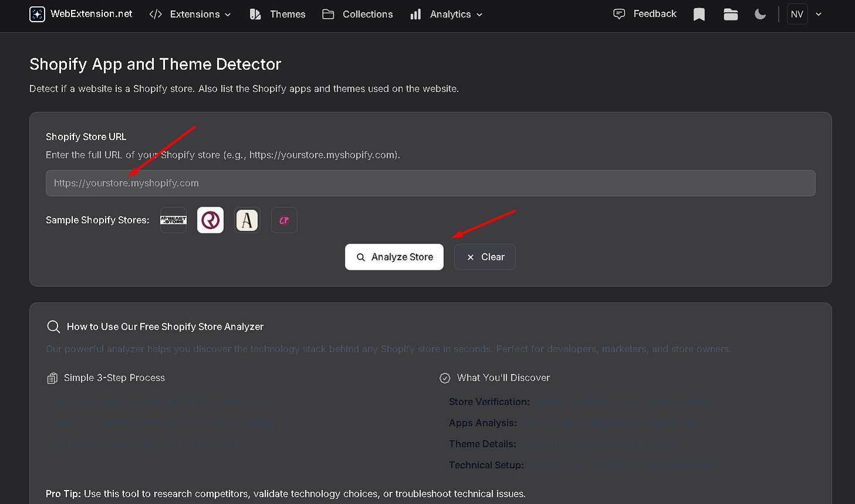Click the Clear button

(x=485, y=257)
